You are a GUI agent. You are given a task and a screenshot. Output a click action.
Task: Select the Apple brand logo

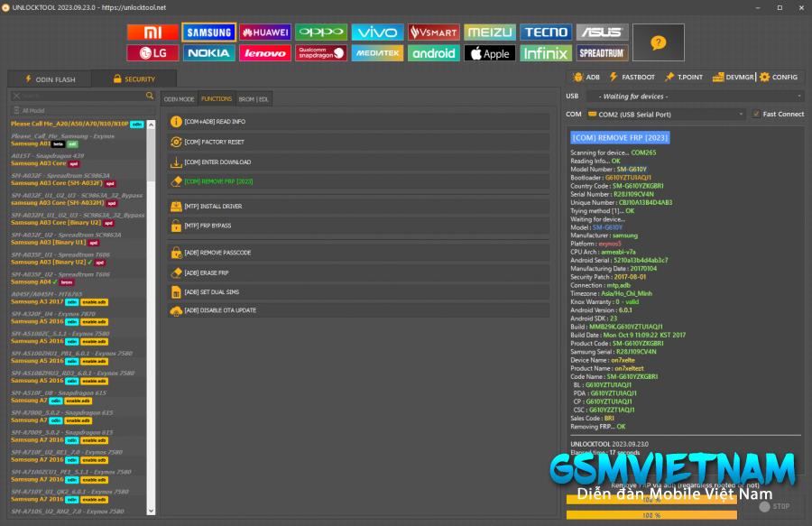(490, 53)
